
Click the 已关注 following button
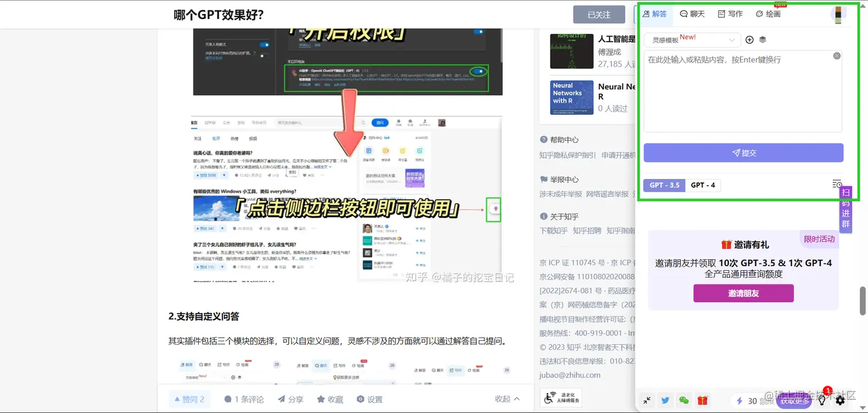(599, 14)
